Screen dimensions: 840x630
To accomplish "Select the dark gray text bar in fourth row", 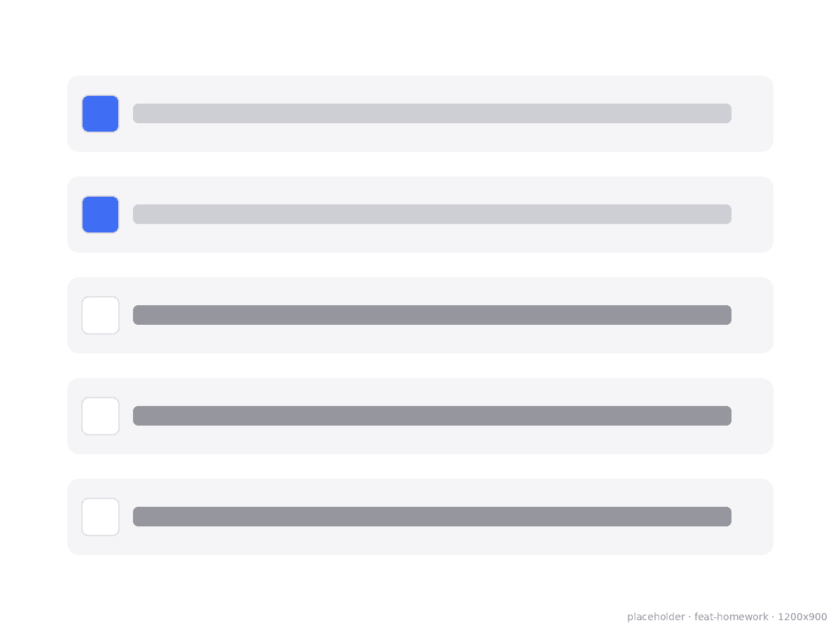I will 432,416.
